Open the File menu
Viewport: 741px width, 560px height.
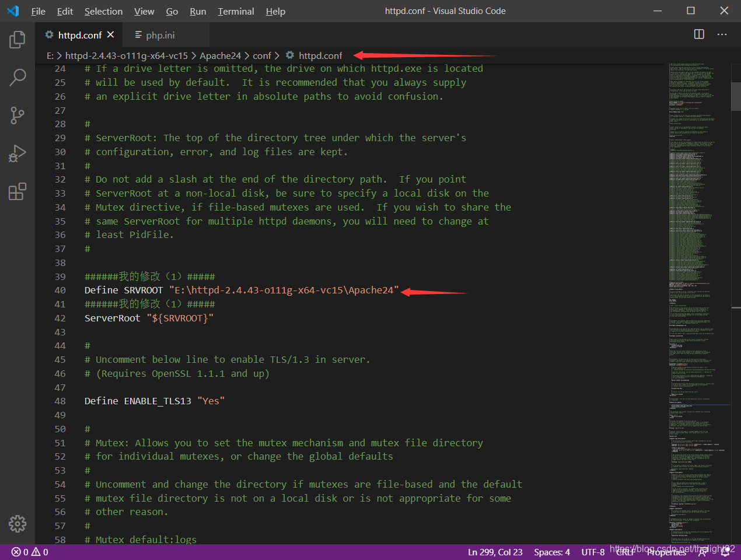pyautogui.click(x=38, y=11)
